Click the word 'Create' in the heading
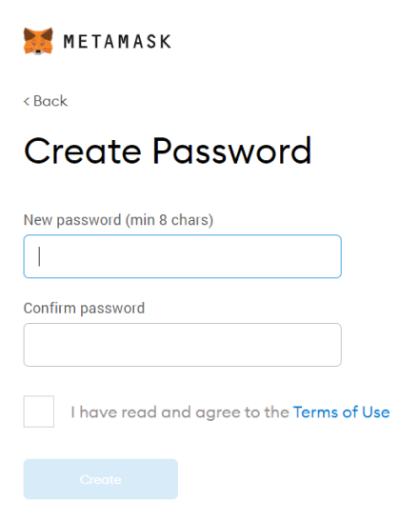 click(83, 152)
